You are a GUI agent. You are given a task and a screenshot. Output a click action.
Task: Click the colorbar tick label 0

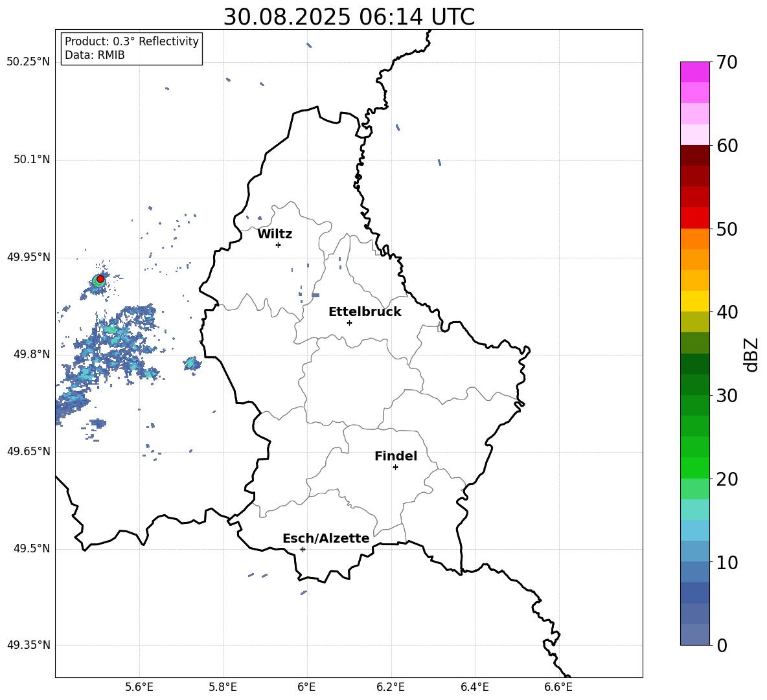point(722,646)
